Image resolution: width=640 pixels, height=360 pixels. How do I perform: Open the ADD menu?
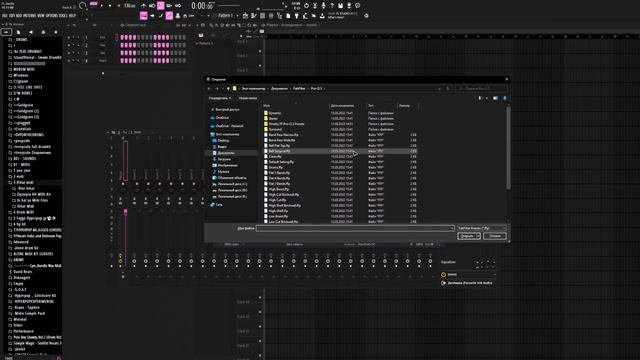click(x=19, y=16)
